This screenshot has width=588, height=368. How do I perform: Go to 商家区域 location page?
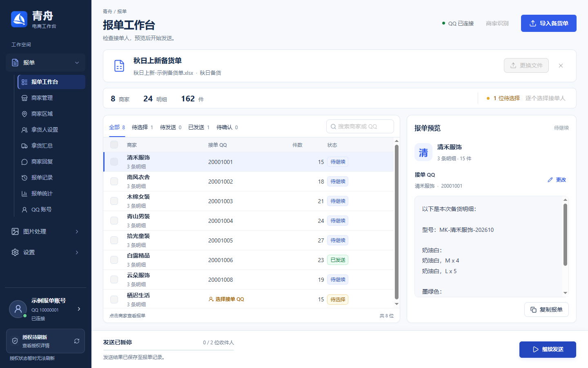point(51,114)
